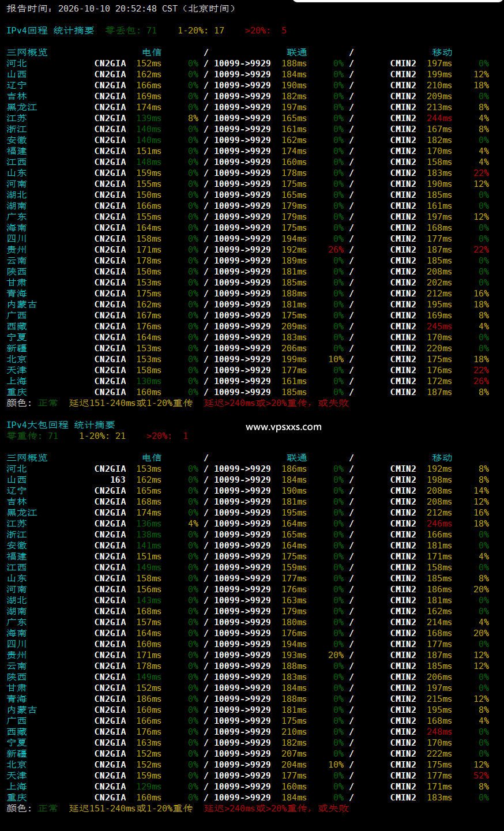Viewport: 504px width, 831px height.
Task: Click the '联通' column header in IPv4大包回程 table
Action: coord(297,458)
